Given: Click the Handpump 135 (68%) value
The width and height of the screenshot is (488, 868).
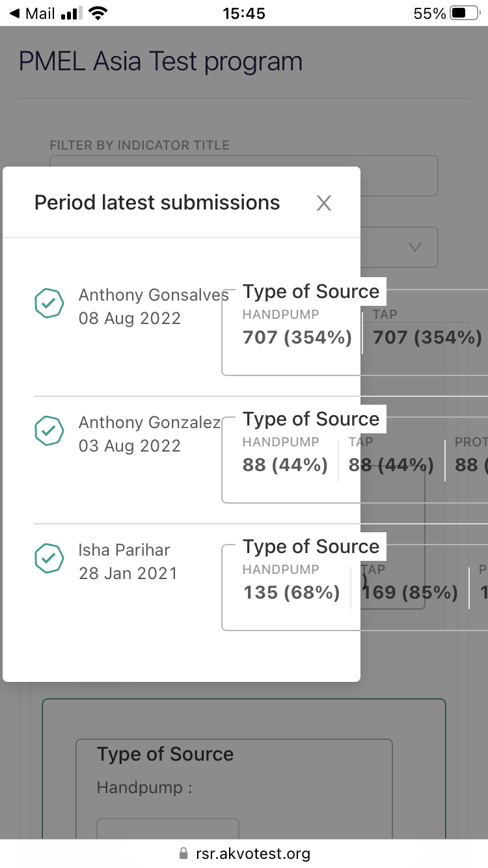Looking at the screenshot, I should (x=291, y=593).
